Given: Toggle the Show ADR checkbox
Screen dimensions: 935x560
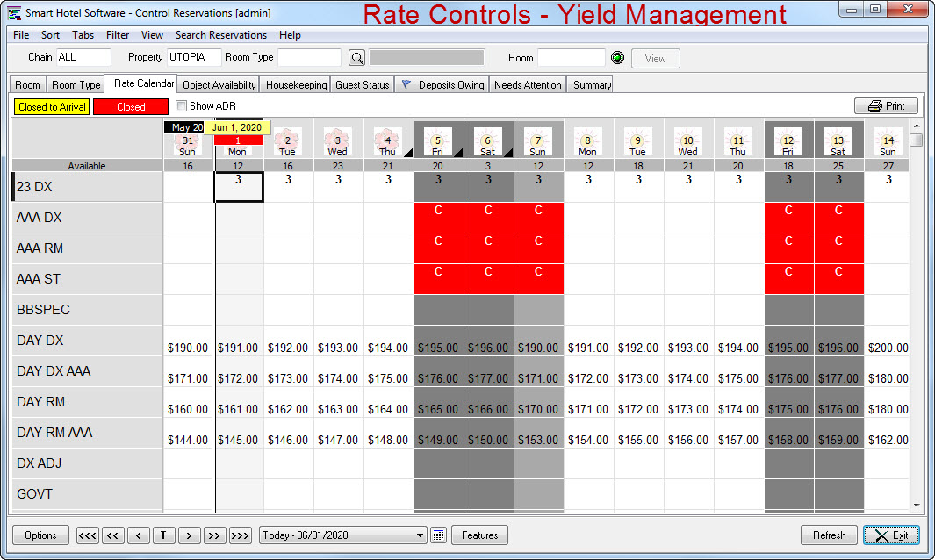Looking at the screenshot, I should tap(181, 106).
